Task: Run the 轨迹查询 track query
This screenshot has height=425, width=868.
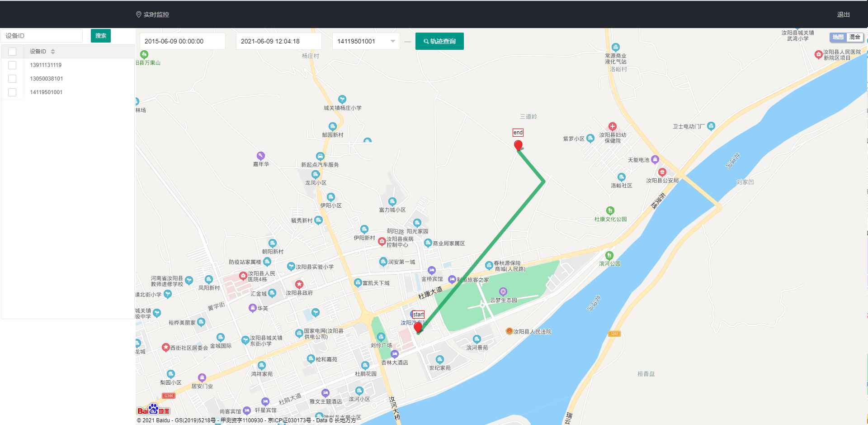Action: [439, 41]
